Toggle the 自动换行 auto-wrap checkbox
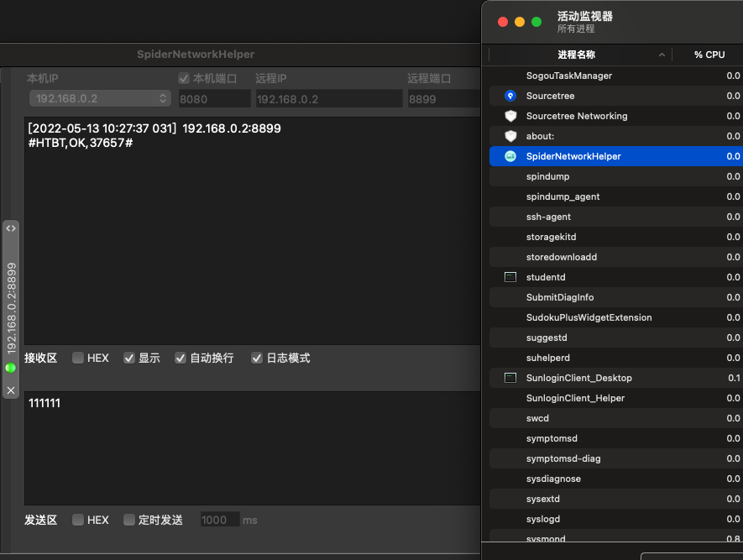 181,358
